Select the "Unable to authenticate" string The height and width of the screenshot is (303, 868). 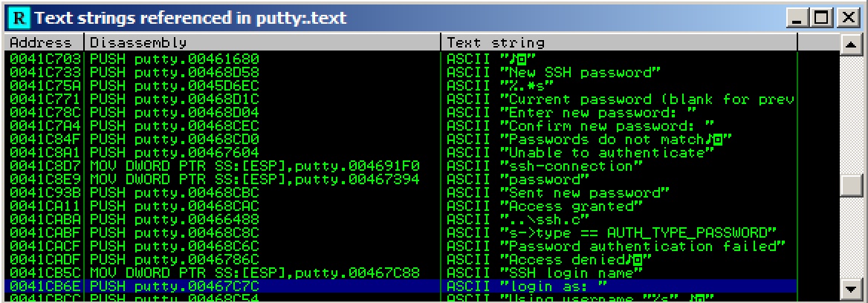pyautogui.click(x=607, y=152)
